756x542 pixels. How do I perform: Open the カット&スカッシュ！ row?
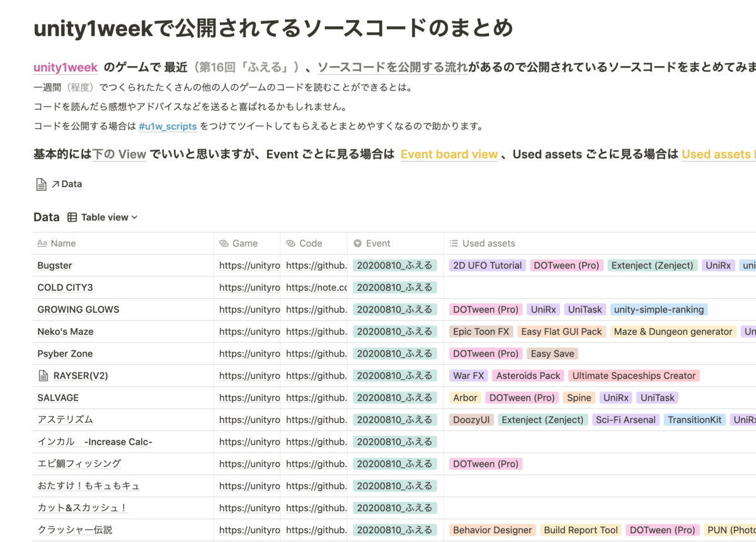83,508
